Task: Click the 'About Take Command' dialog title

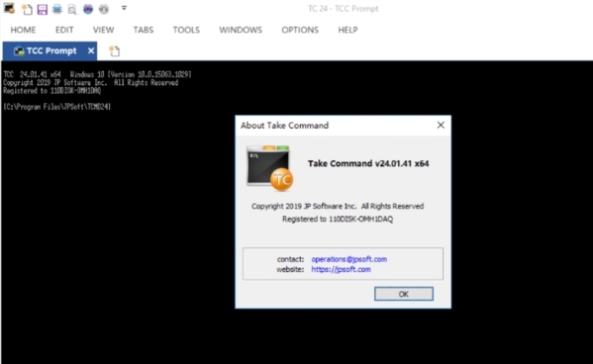Action: [x=284, y=126]
